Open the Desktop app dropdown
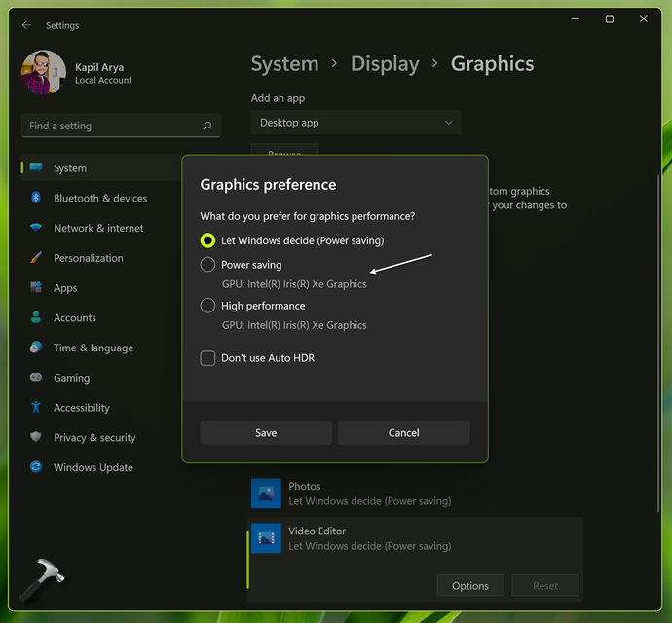672x623 pixels. [355, 123]
